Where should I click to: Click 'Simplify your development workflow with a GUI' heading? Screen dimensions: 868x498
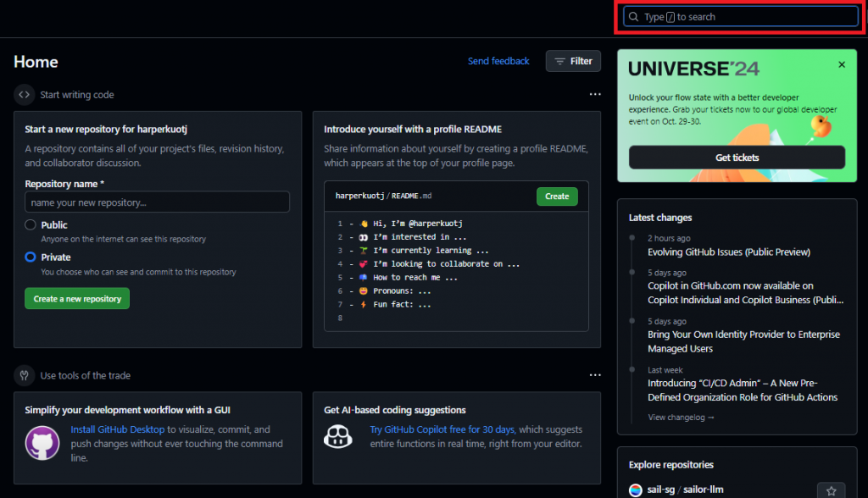click(x=127, y=410)
